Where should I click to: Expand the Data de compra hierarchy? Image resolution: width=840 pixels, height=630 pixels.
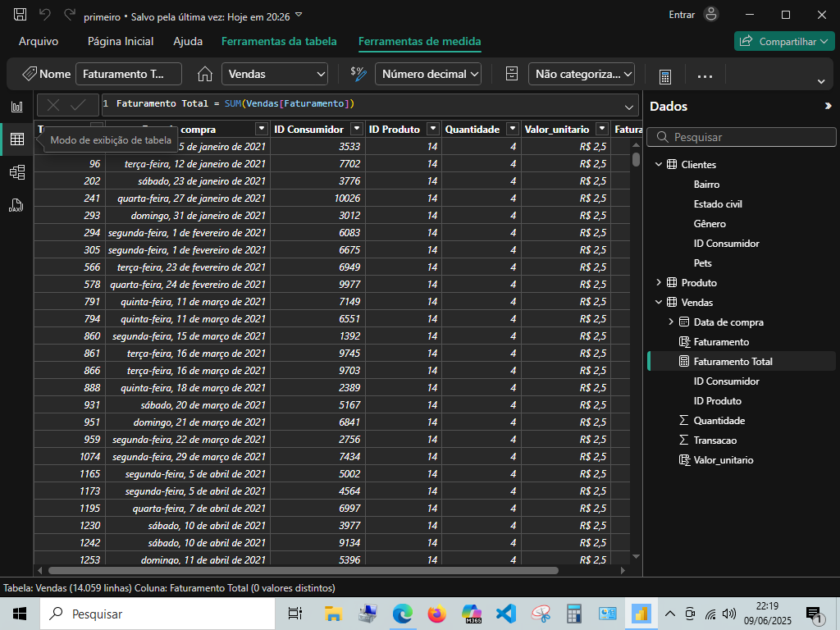(x=671, y=322)
